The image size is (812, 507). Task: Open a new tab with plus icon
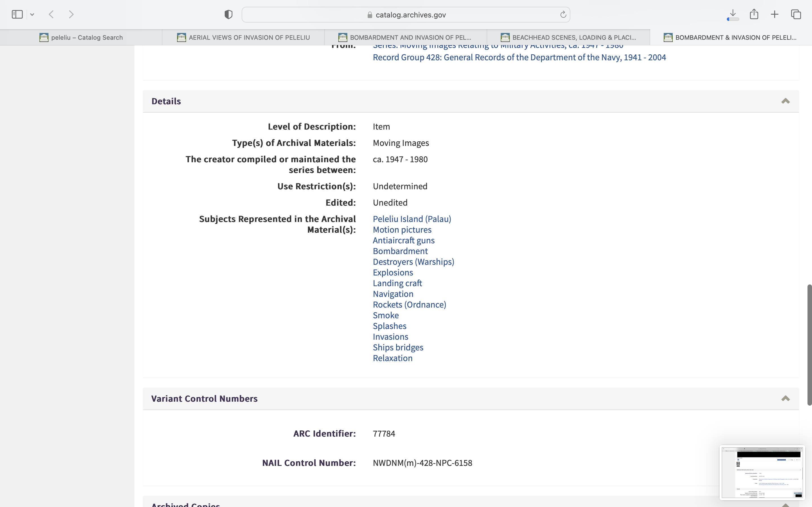point(775,14)
